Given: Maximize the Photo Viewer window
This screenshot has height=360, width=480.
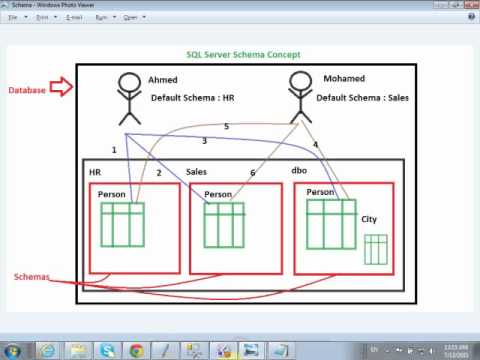Looking at the screenshot, I should click(x=455, y=5).
